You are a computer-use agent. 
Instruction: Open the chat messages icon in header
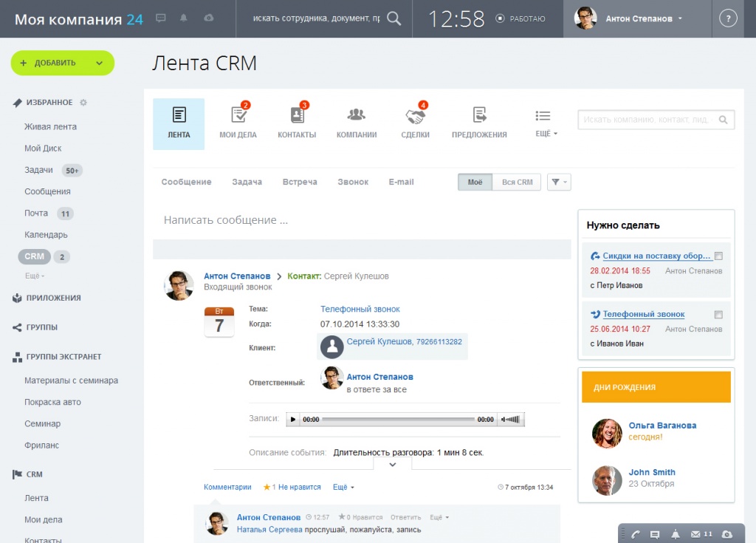coord(160,18)
